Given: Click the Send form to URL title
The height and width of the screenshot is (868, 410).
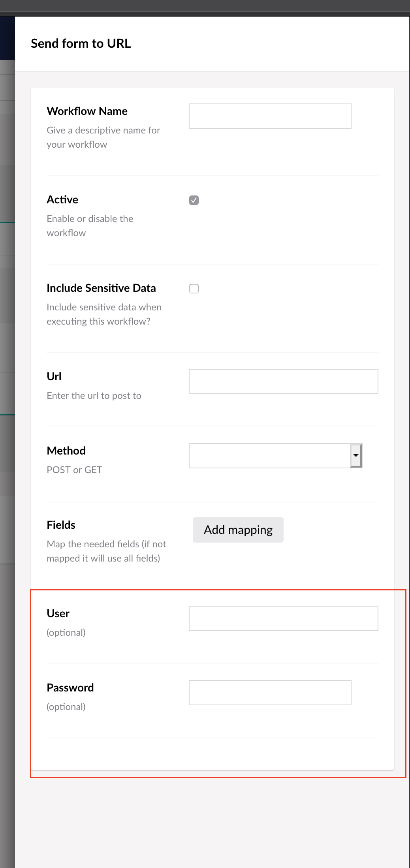Looking at the screenshot, I should pos(81,43).
